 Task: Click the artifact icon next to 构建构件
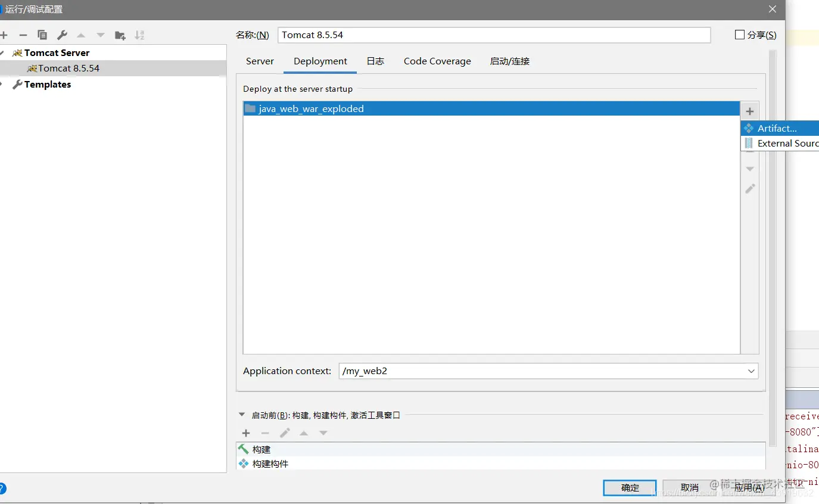pos(244,463)
